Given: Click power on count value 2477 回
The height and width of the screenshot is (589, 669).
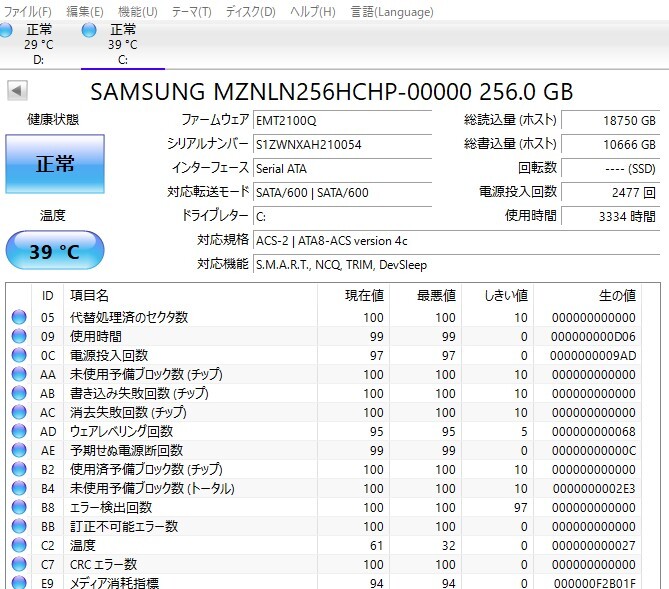Looking at the screenshot, I should coord(611,192).
